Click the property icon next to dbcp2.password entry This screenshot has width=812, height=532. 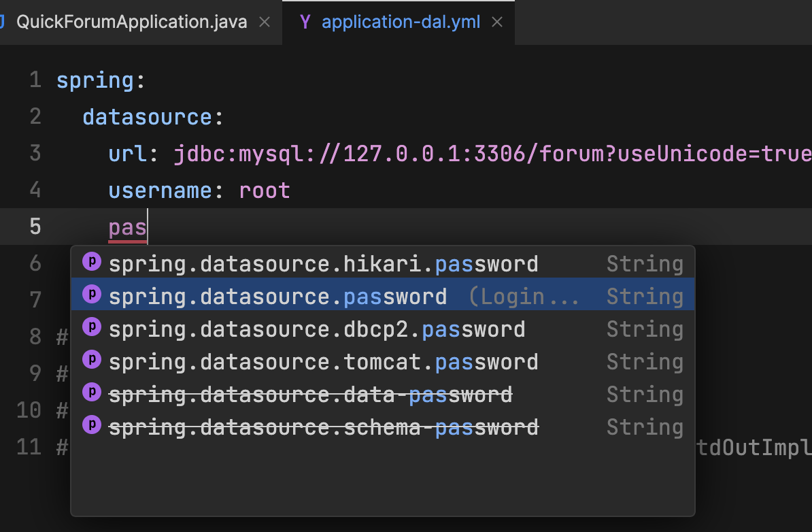(91, 329)
